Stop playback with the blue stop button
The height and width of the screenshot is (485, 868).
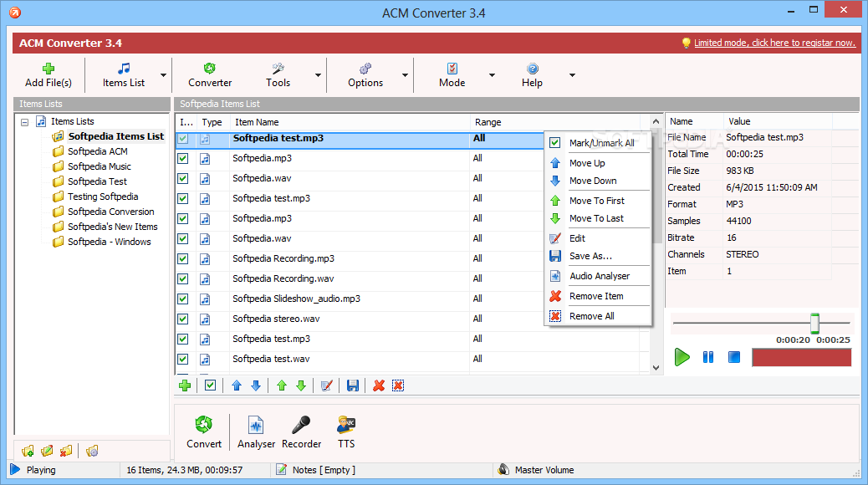[734, 357]
